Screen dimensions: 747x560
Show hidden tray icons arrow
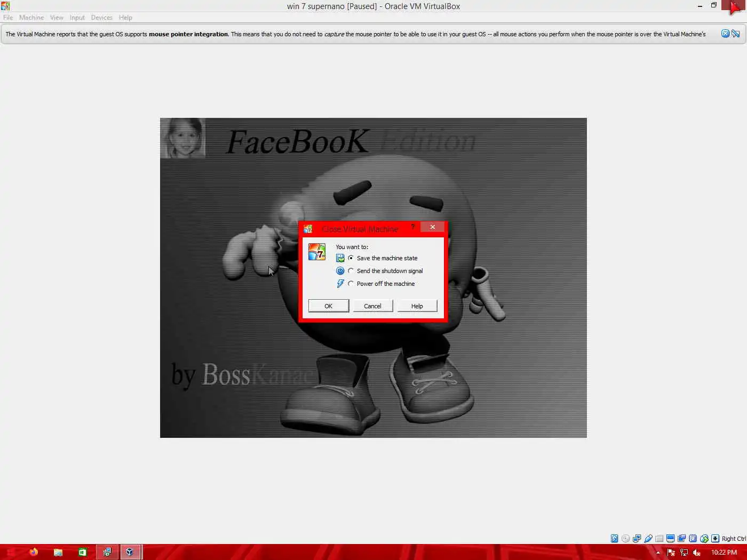coord(658,553)
